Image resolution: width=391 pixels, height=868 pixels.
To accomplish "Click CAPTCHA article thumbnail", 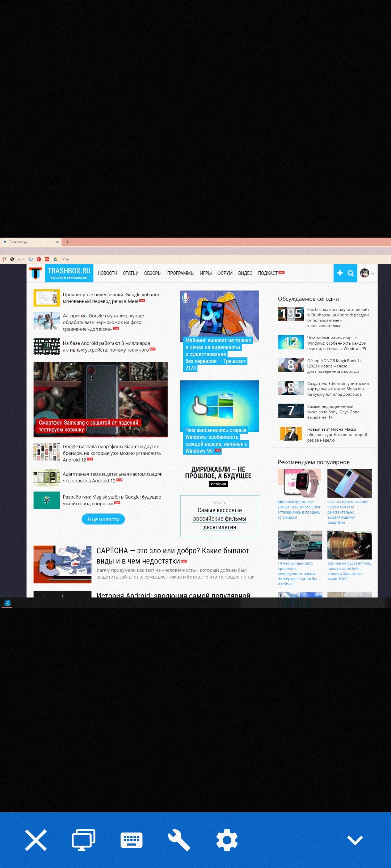I will (x=63, y=564).
